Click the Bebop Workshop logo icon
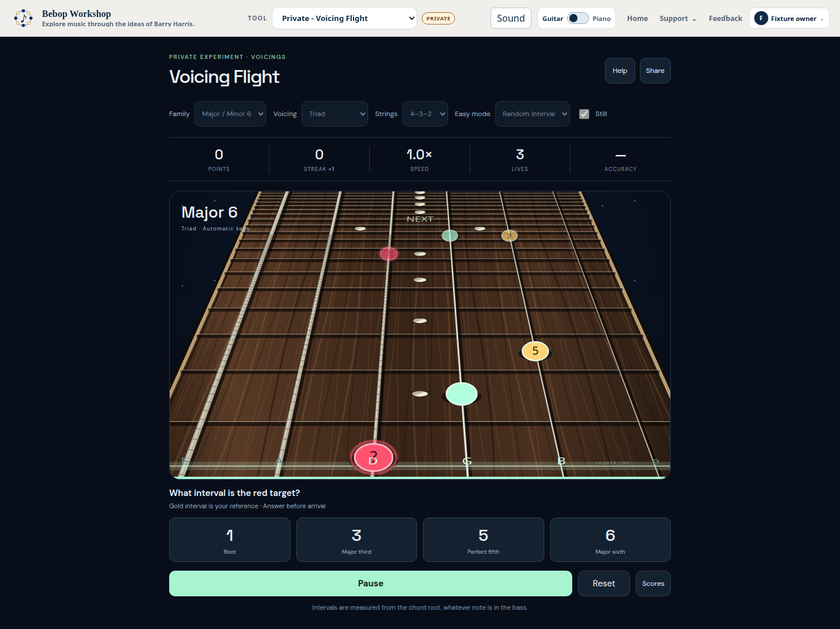Screen dimensions: 840x629 23,18
